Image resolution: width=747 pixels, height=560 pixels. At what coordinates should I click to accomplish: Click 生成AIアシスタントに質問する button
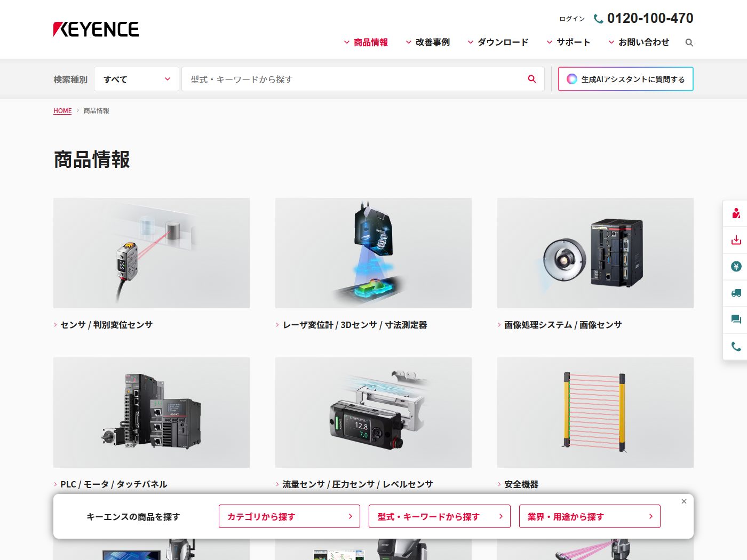(x=625, y=79)
